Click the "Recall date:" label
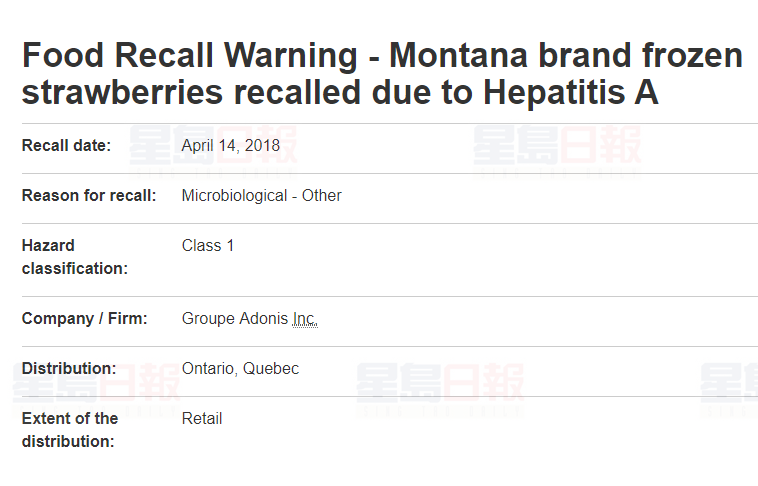The image size is (758, 486). click(66, 146)
